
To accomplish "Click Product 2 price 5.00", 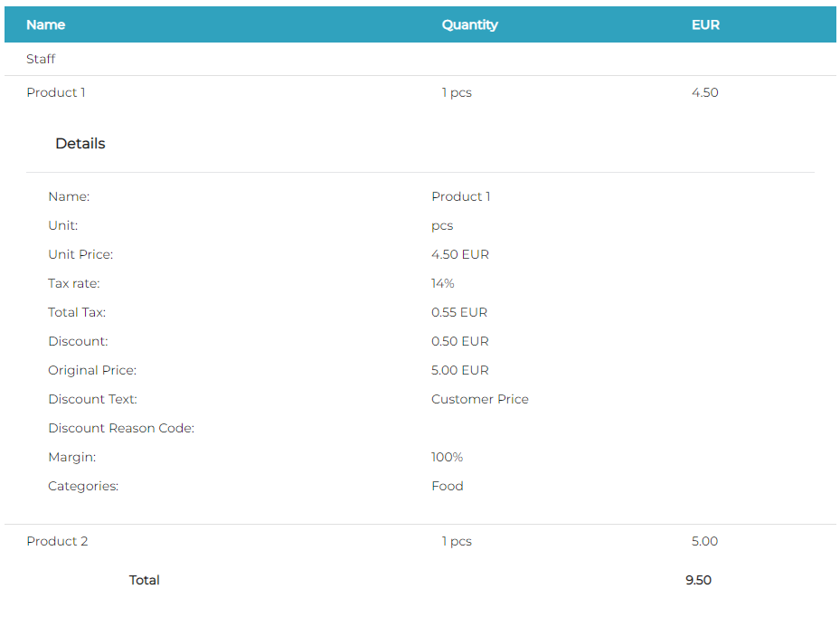I will (704, 541).
